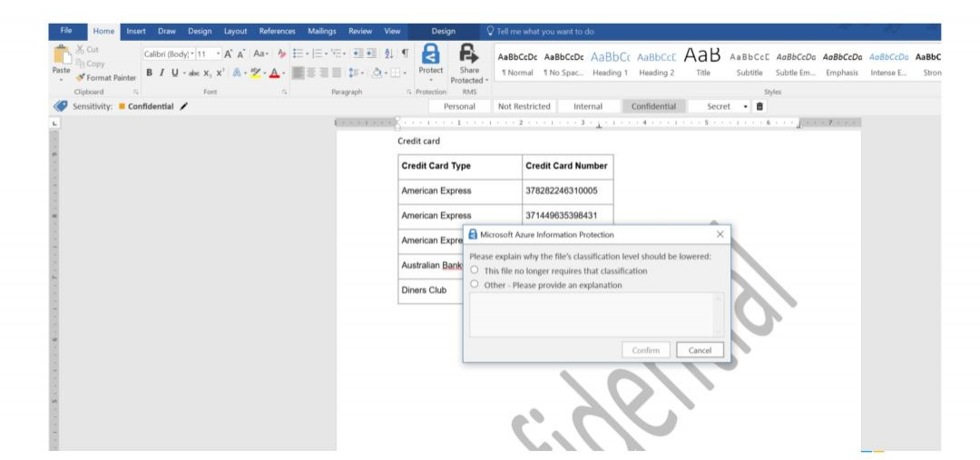Open the File tab

(x=65, y=31)
